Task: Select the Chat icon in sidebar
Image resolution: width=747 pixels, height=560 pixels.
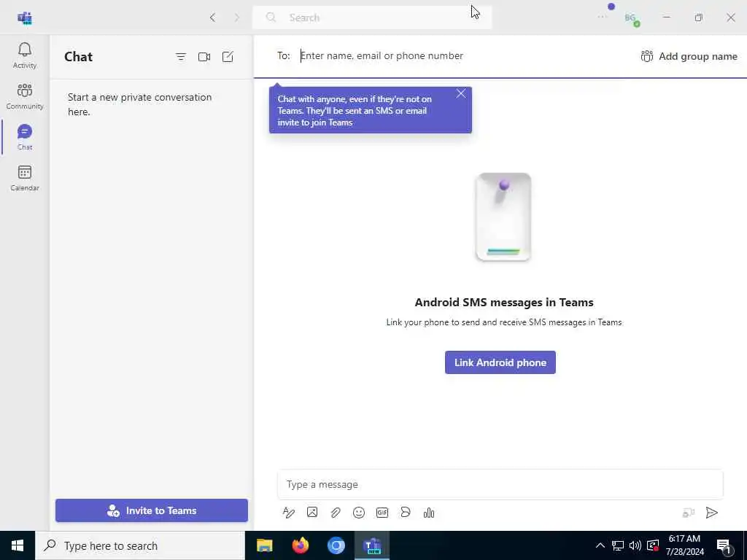Action: [x=25, y=137]
